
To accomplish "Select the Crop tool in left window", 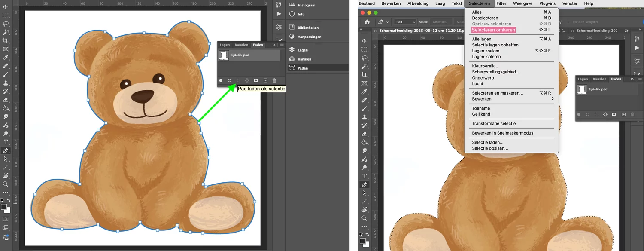I will (6, 41).
